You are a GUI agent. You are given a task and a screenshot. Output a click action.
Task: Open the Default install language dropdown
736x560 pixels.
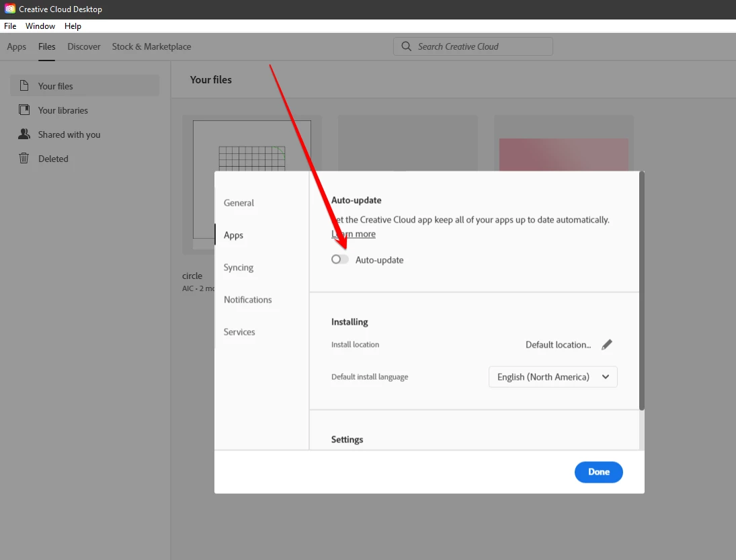[553, 377]
